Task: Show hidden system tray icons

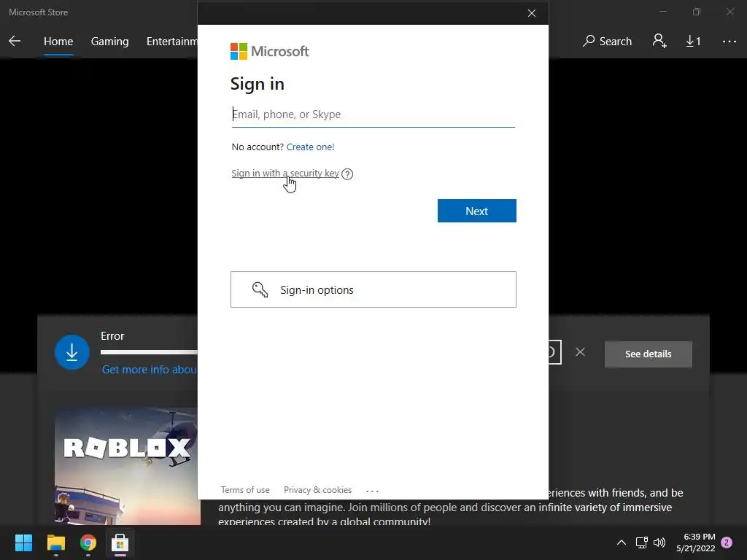Action: pyautogui.click(x=622, y=542)
